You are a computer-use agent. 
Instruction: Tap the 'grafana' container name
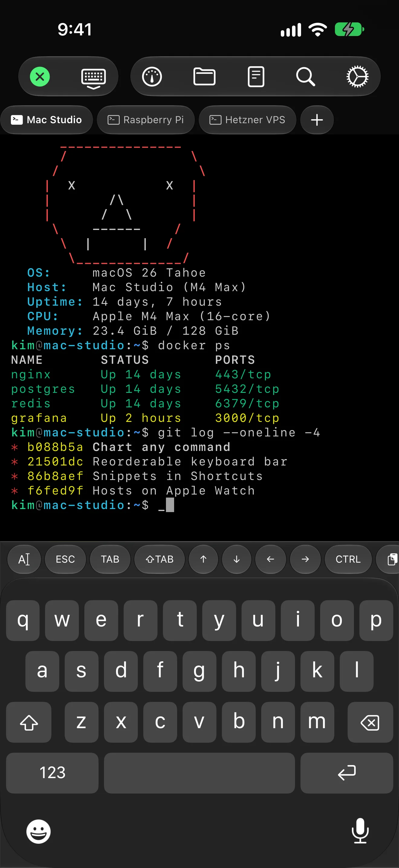tap(39, 418)
